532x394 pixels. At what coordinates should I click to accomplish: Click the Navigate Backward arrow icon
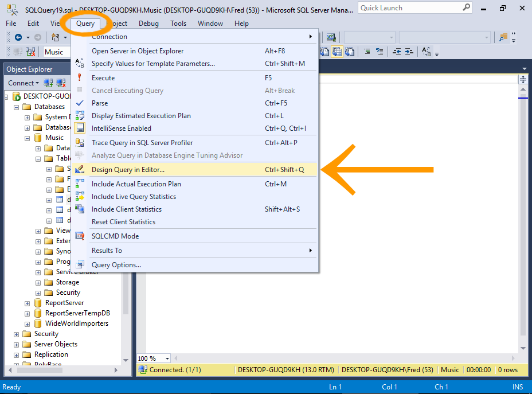18,37
